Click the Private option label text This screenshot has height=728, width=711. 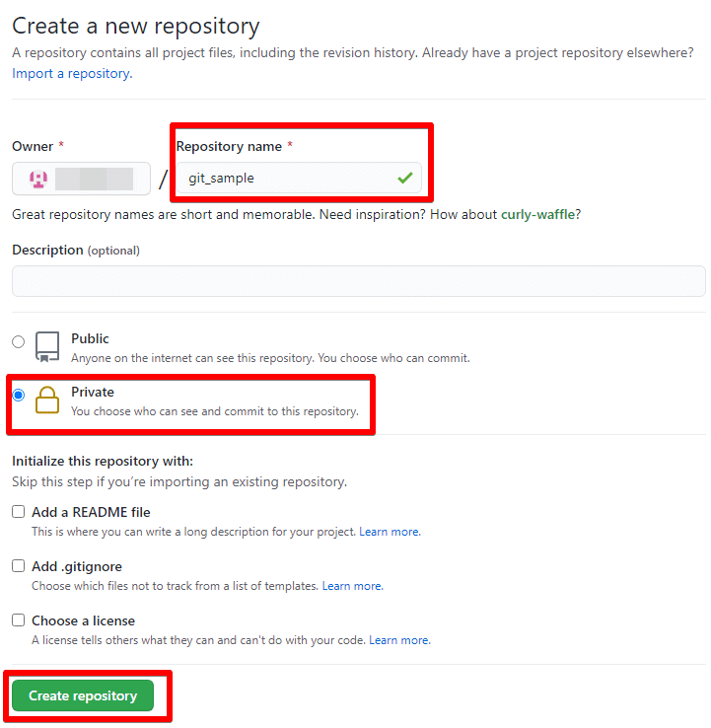[x=93, y=392]
